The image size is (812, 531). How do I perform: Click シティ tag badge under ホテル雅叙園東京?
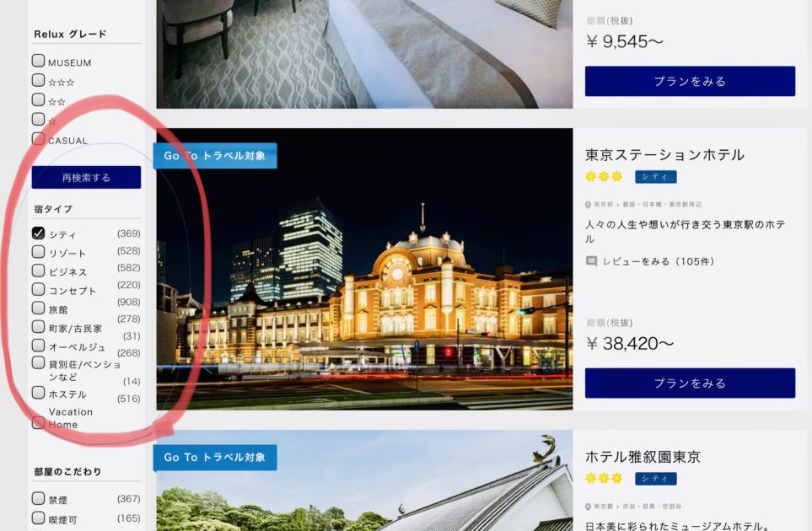pyautogui.click(x=656, y=479)
